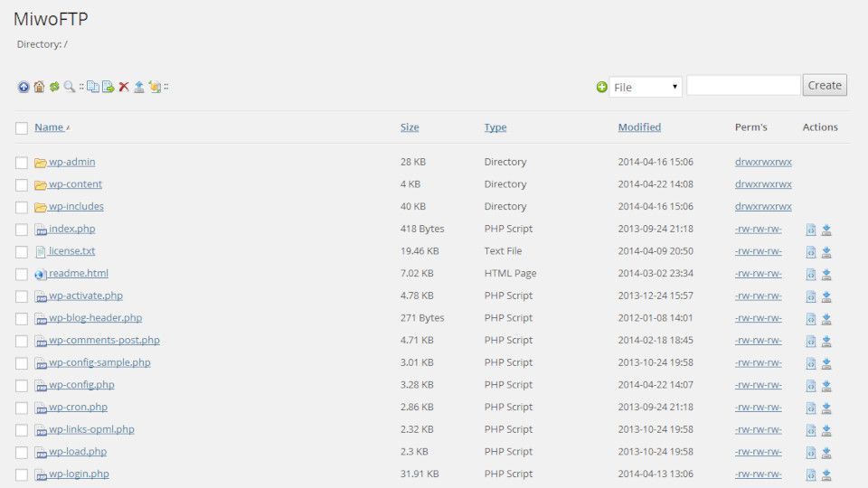Change permissions -rw-rw-rw- for index.php

(x=759, y=229)
